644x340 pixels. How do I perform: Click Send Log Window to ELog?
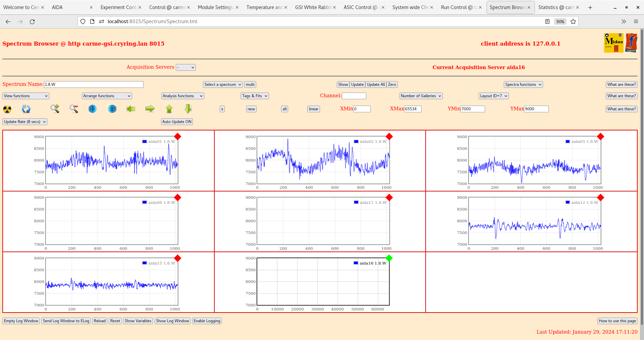[x=66, y=321]
